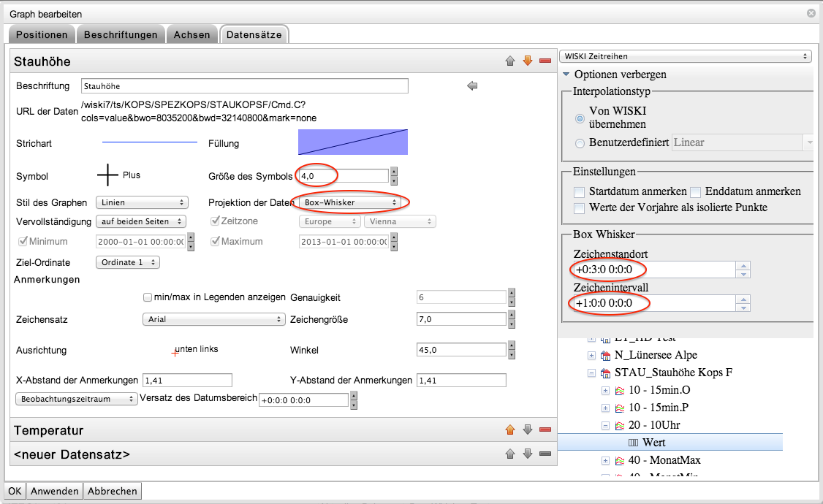Collapse the STAU_Stauhöhe Kops F tree node
The image size is (823, 504).
tap(592, 373)
